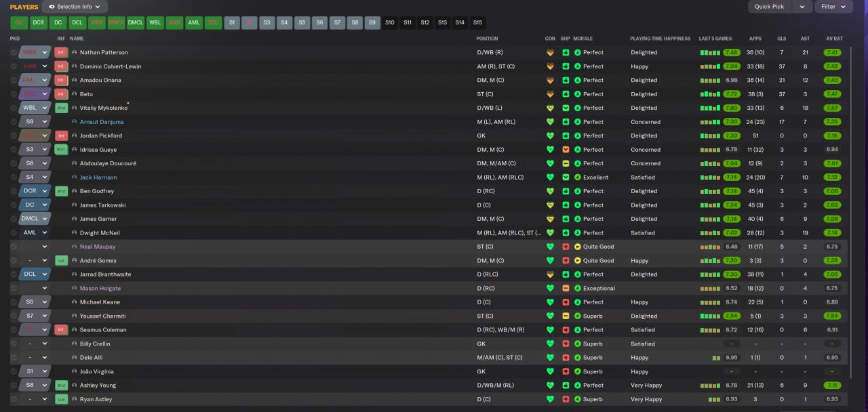Click the Lst badge beside André Gomes

(x=61, y=260)
